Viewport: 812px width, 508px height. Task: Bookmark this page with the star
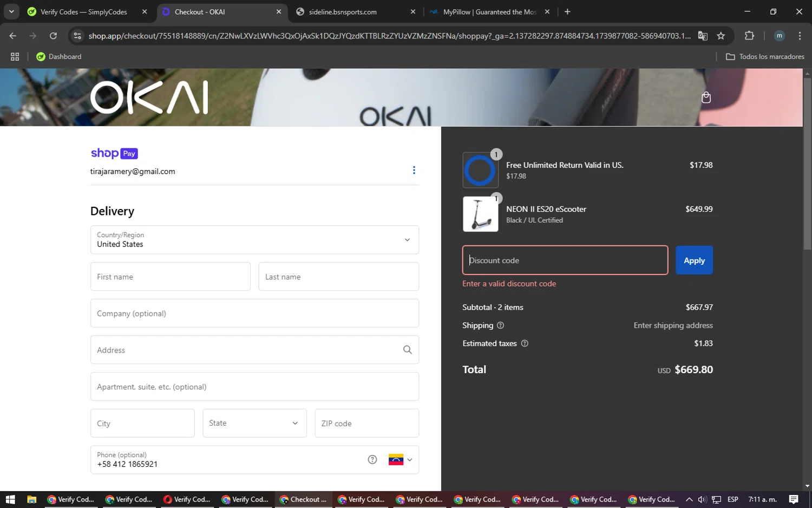721,36
